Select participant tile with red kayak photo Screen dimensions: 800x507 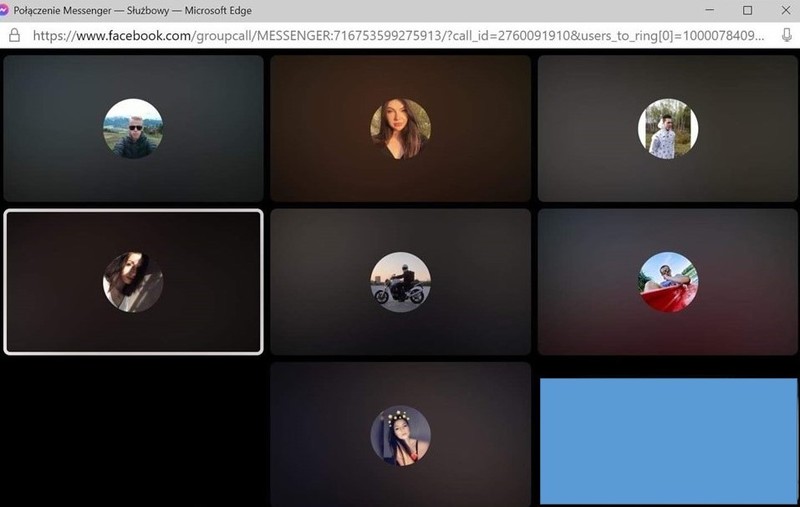[x=668, y=282]
